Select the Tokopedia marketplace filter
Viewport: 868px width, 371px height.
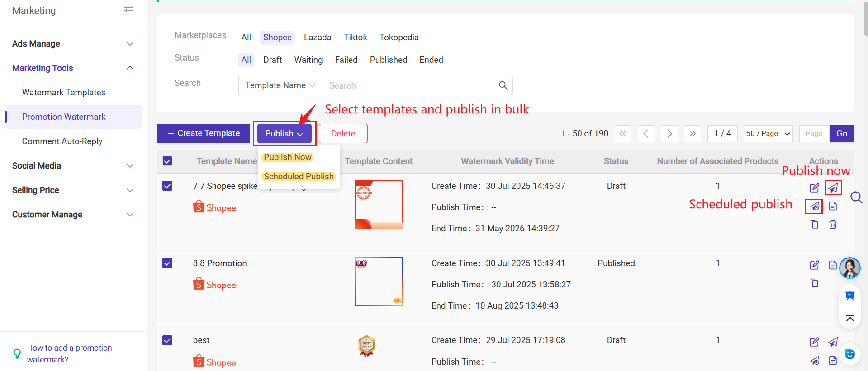(x=399, y=38)
